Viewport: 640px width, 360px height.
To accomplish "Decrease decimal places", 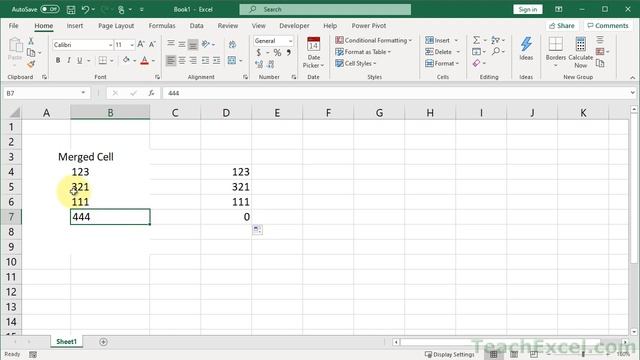I will click(x=271, y=64).
